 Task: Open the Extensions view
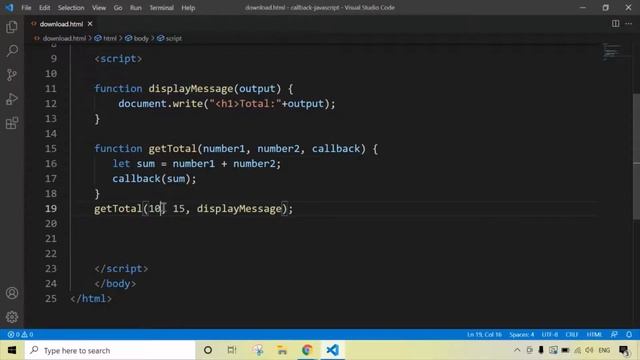12,123
